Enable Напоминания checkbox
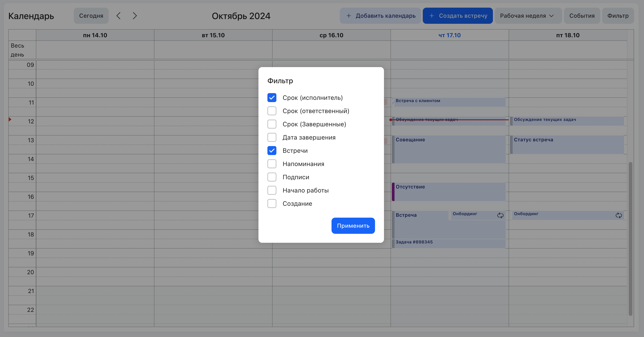The width and height of the screenshot is (644, 337). [x=272, y=164]
